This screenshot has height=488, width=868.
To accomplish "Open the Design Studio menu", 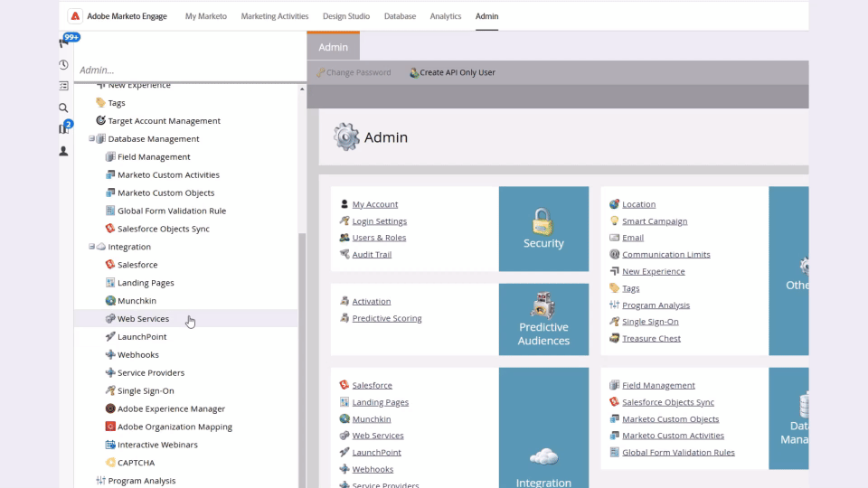I will tap(346, 16).
